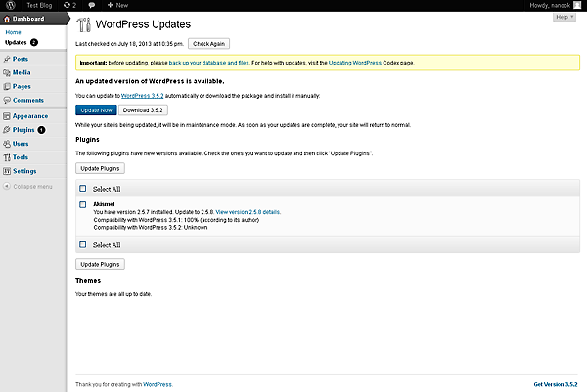Click the Themes section heading
The image size is (587, 392).
88,281
